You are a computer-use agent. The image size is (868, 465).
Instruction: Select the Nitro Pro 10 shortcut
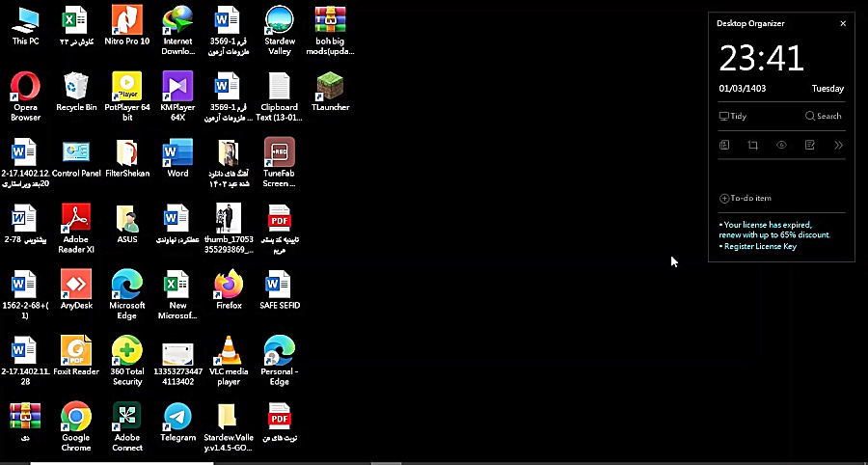coord(126,25)
